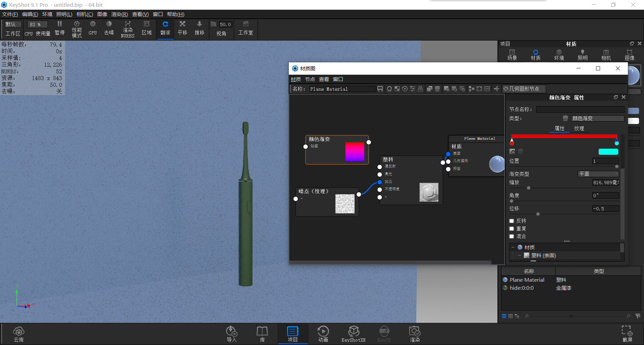
Task: Click the Position (位置) value field
Action: pyautogui.click(x=605, y=161)
